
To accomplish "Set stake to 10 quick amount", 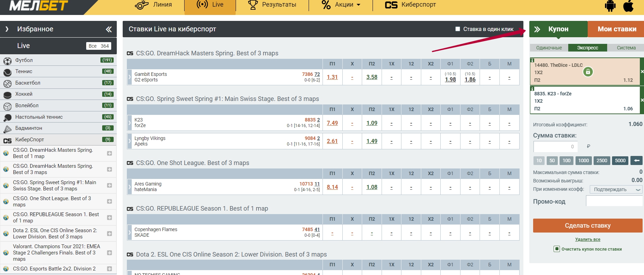I will click(539, 160).
